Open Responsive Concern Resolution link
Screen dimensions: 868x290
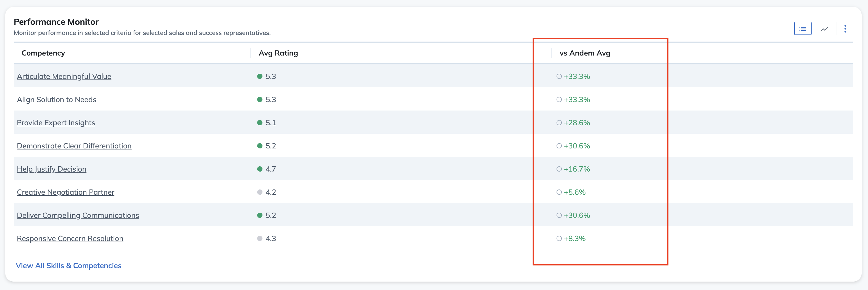[x=70, y=238]
